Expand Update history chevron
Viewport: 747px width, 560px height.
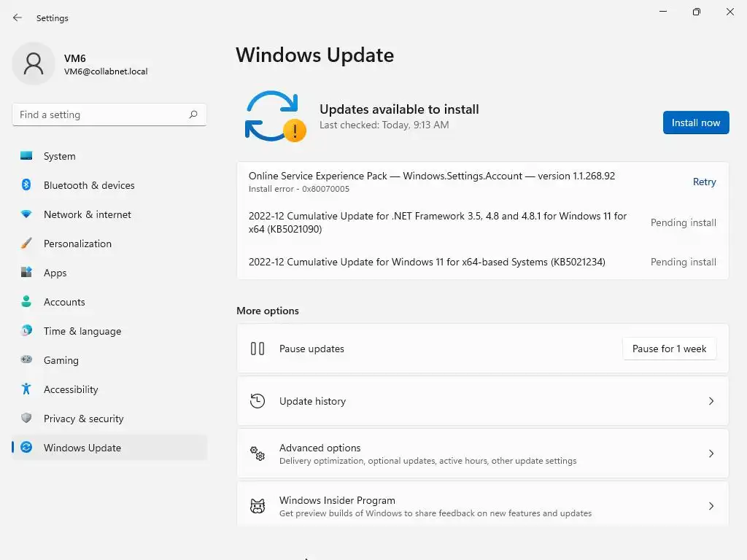click(x=711, y=401)
